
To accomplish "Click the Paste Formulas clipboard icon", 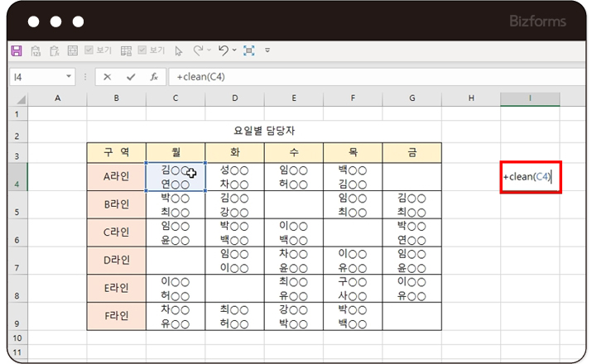I will click(x=55, y=50).
